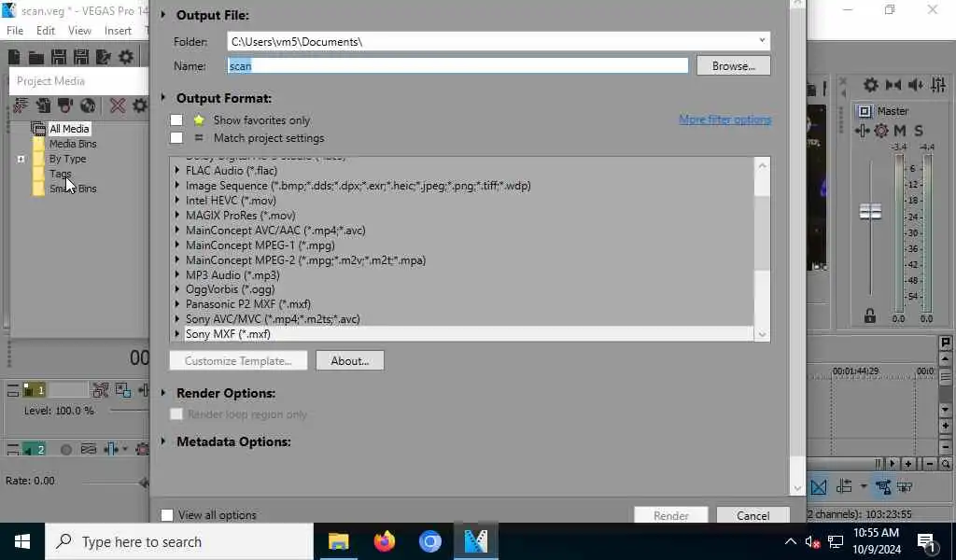Expand MainConcept AVC/AAC format templates
Image resolution: width=956 pixels, height=560 pixels.
point(177,230)
